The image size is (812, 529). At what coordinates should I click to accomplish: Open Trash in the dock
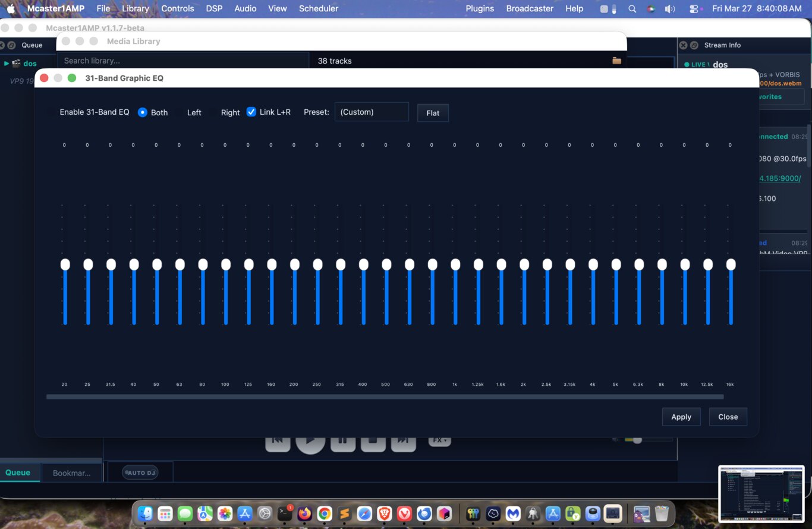coord(662,514)
